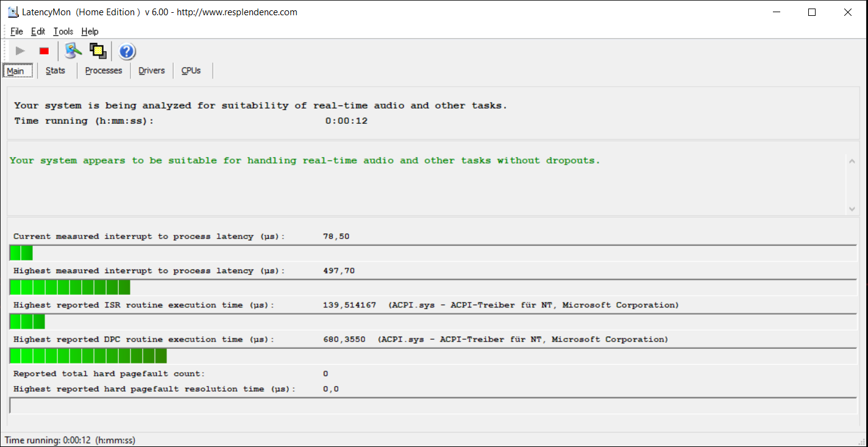Screen dimensions: 868x447
Task: Open the File menu
Action: coord(16,32)
